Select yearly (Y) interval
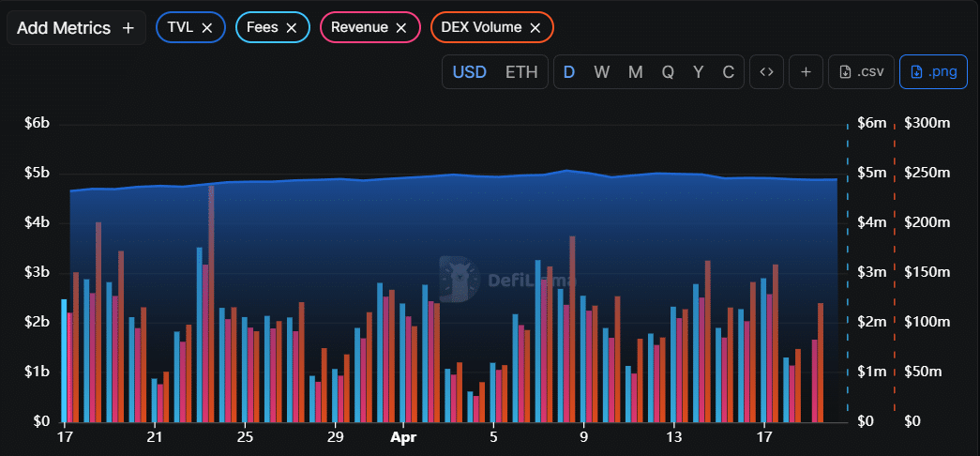This screenshot has width=980, height=456. pyautogui.click(x=698, y=72)
